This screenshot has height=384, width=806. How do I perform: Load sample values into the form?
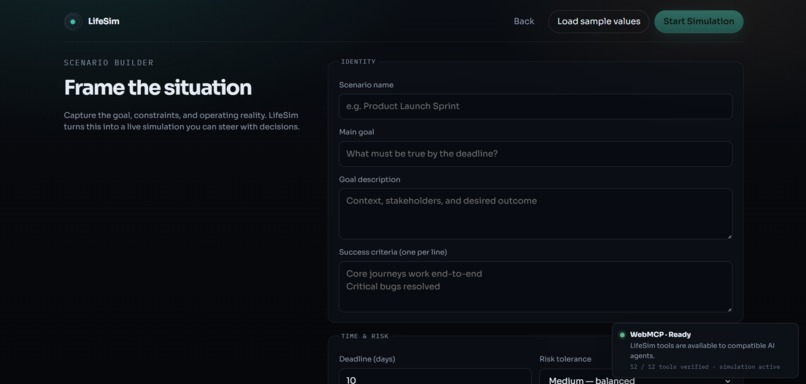pos(598,22)
